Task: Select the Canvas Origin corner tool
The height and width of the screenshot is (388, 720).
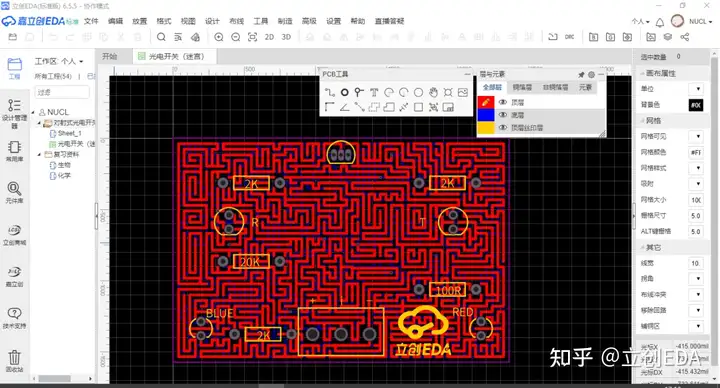Action: [329, 107]
